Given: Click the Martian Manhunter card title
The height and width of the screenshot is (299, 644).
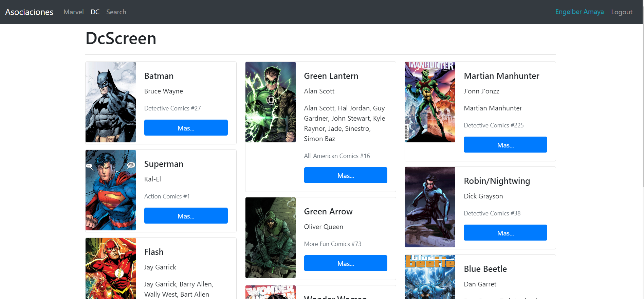Looking at the screenshot, I should click(501, 76).
